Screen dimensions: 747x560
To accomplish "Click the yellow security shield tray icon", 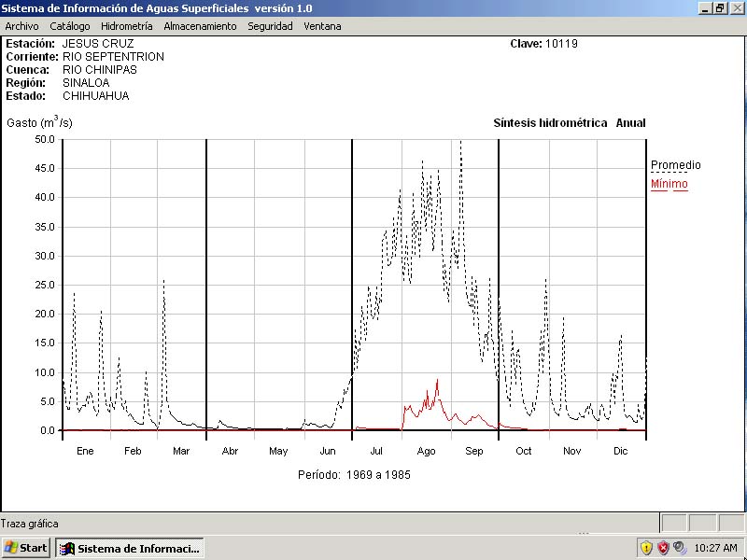I will pyautogui.click(x=646, y=548).
